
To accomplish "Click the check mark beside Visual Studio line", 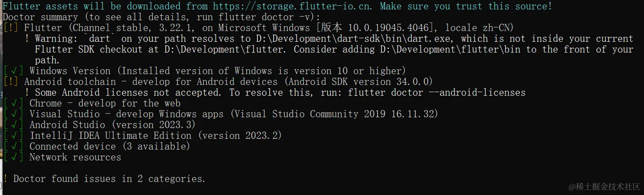I will [x=13, y=114].
